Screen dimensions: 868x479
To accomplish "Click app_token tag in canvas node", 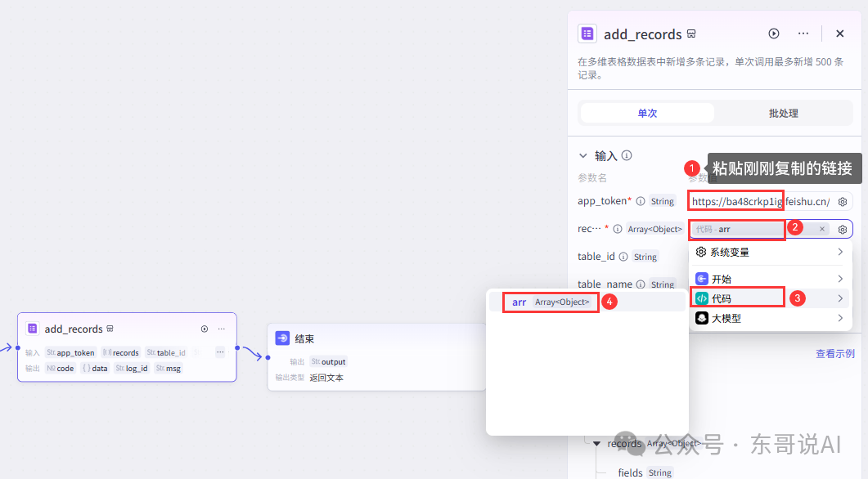I will tap(71, 352).
